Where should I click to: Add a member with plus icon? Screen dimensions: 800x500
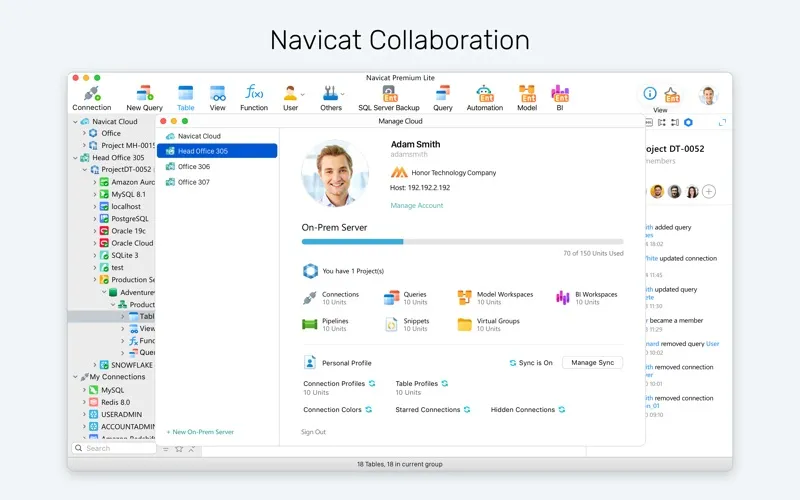pos(709,192)
